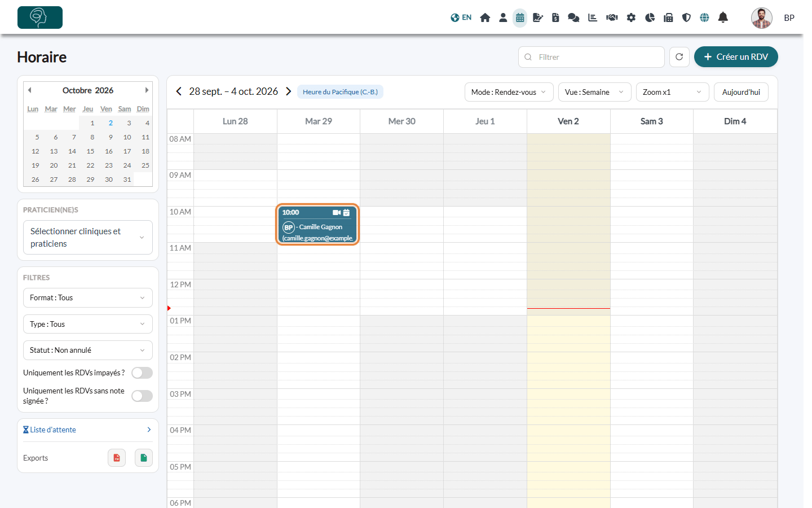Click the 'Aujourd'hui' button
The width and height of the screenshot is (812, 508).
click(x=741, y=92)
